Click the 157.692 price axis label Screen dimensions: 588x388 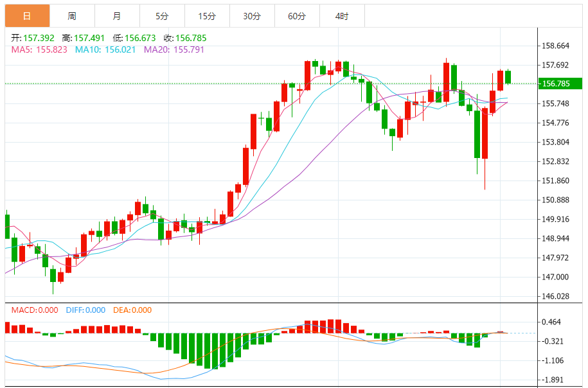(x=555, y=65)
